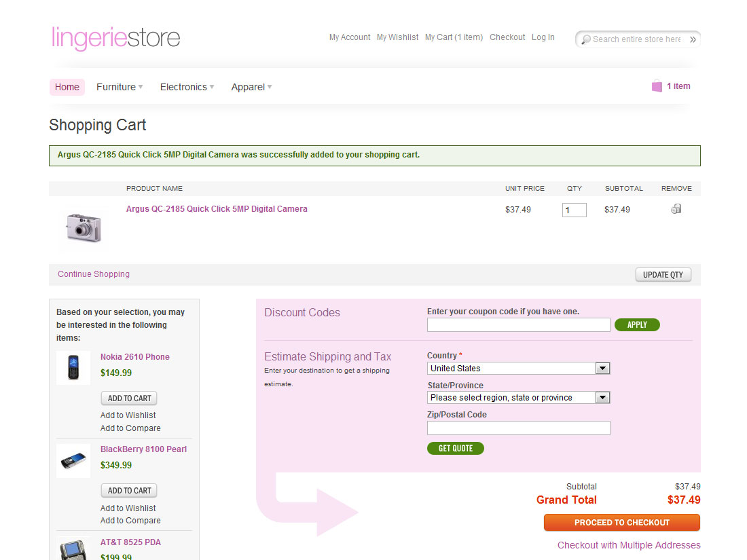Expand the Furniture menu
This screenshot has height=560, width=747.
click(120, 87)
